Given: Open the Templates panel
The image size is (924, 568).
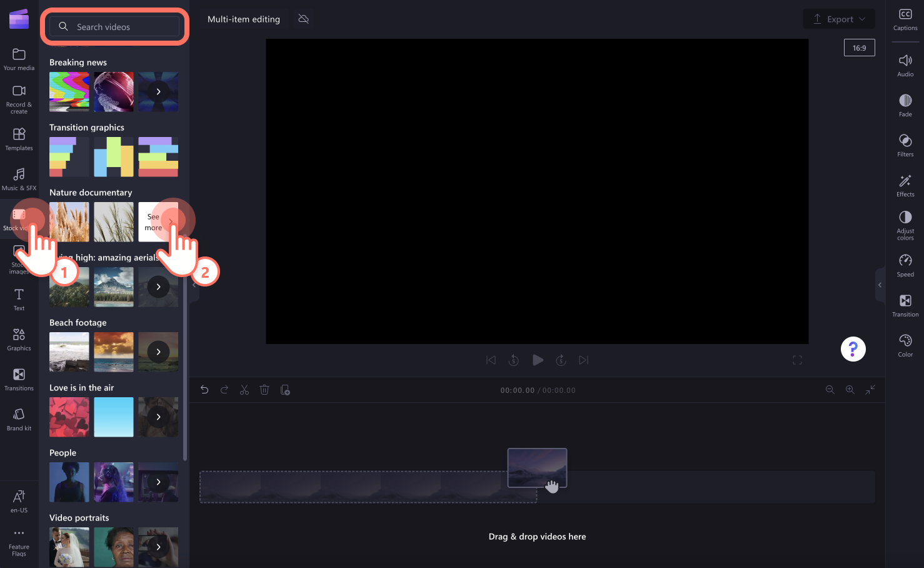Looking at the screenshot, I should [19, 139].
